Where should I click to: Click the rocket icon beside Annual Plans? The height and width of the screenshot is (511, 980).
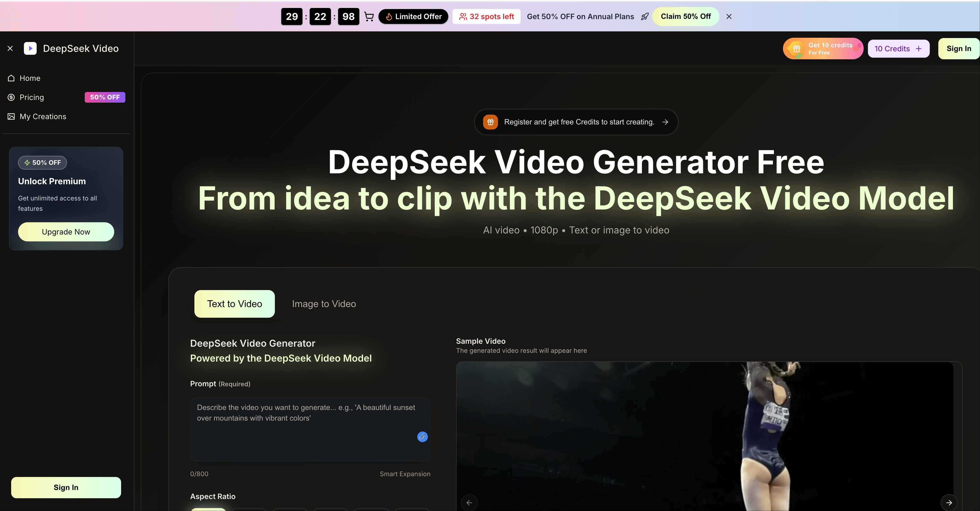click(645, 16)
